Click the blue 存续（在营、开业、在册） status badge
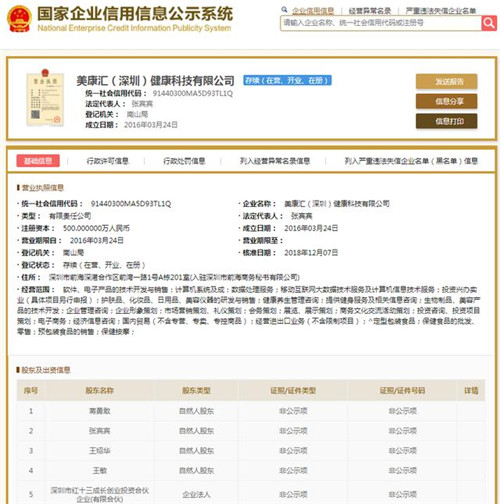 point(287,80)
